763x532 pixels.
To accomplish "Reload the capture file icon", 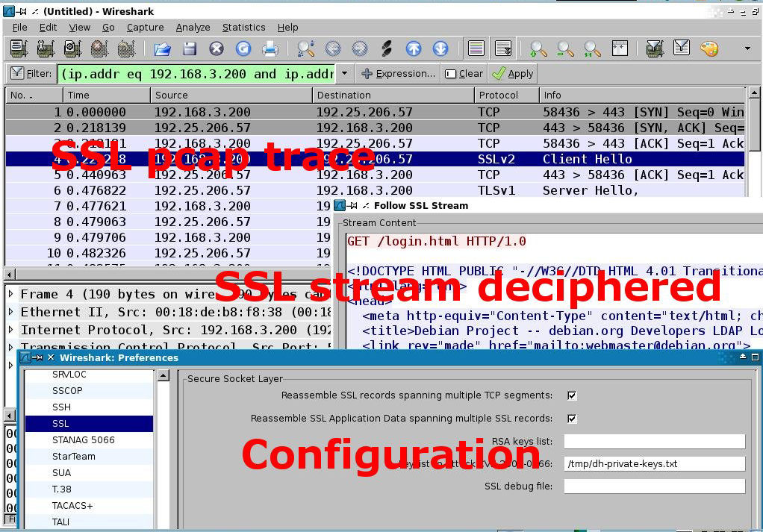I will pyautogui.click(x=243, y=48).
